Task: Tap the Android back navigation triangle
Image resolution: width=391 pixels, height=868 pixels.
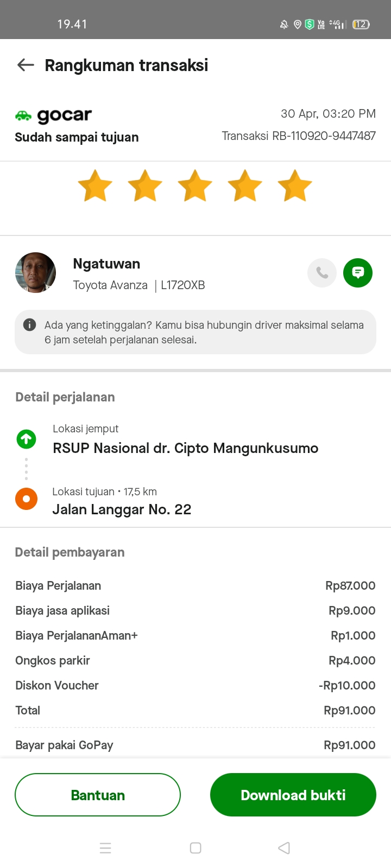Action: [x=284, y=848]
